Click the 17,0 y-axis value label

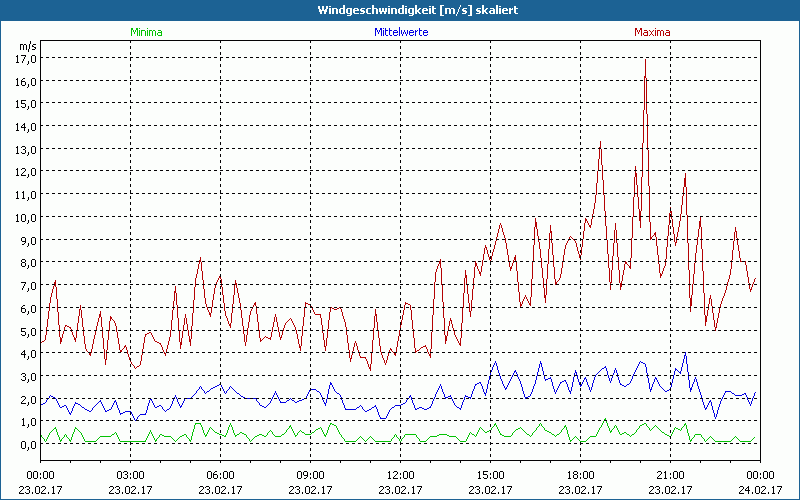pyautogui.click(x=26, y=58)
